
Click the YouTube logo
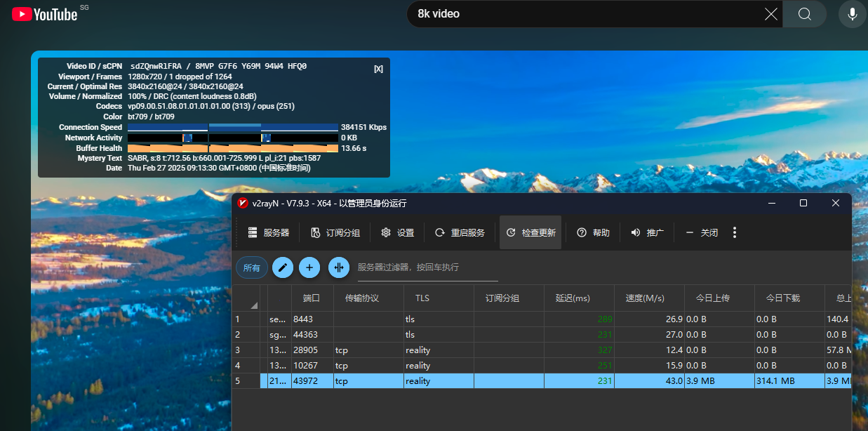coord(45,13)
